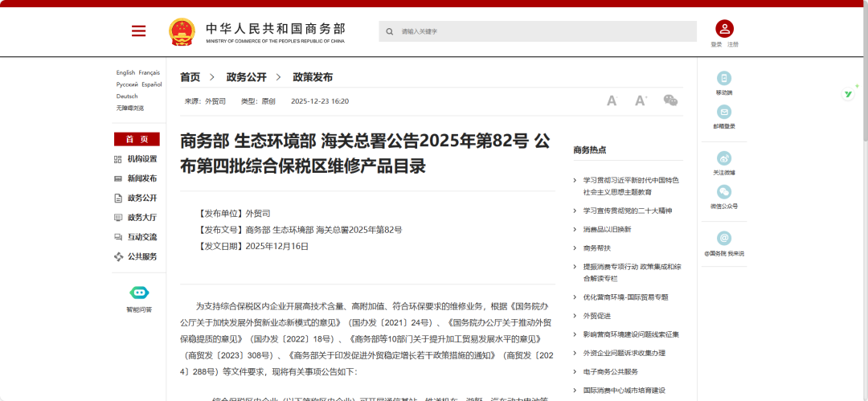The height and width of the screenshot is (401, 868).
Task: Share the article via WeChat icon
Action: click(670, 100)
